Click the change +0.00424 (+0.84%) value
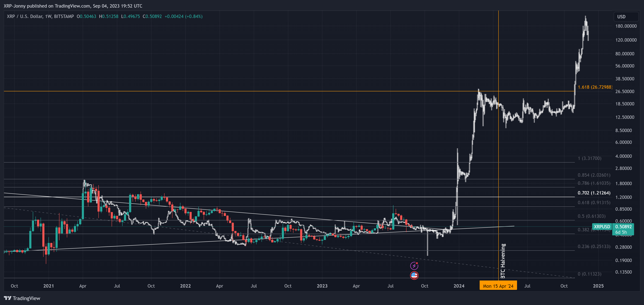The image size is (644, 305). click(x=184, y=17)
